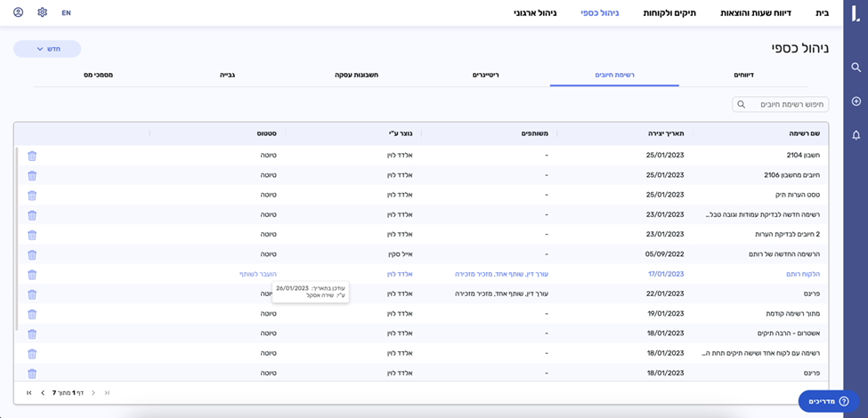Viewport: 868px width, 418px height.
Task: Click trash icon for 'טסט הערות תיק' row
Action: click(32, 195)
